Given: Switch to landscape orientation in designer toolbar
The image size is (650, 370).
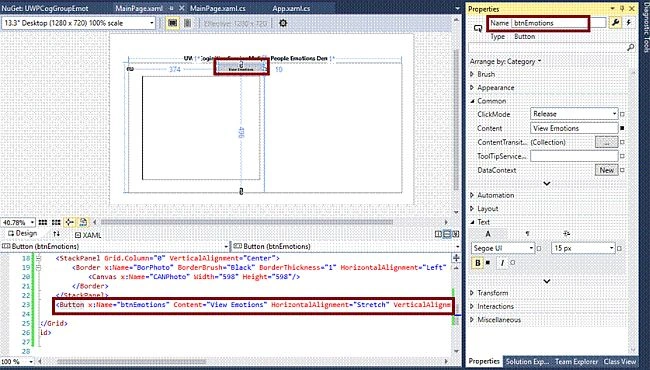Looking at the screenshot, I should (173, 23).
